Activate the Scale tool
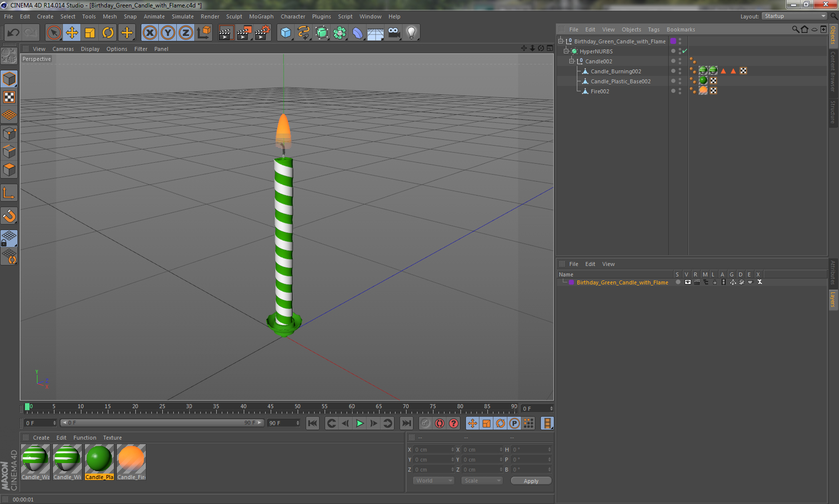 90,33
